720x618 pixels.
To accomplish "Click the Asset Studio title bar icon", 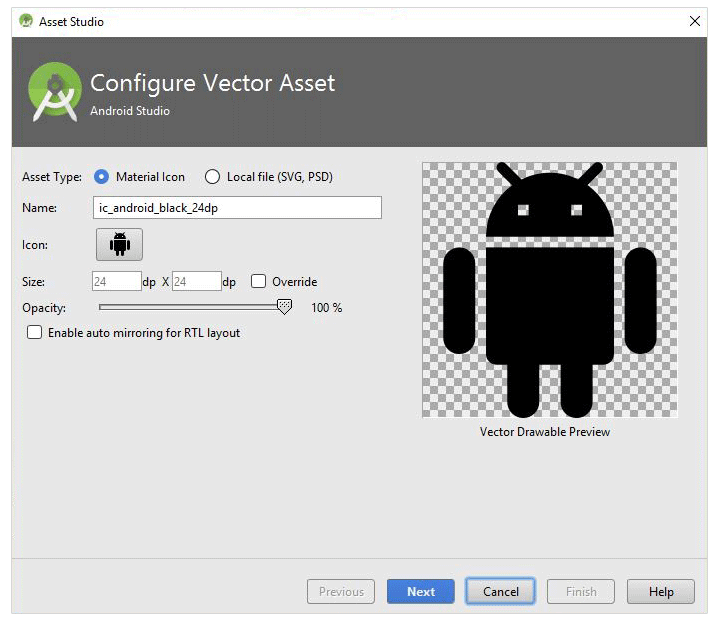I will (26, 21).
